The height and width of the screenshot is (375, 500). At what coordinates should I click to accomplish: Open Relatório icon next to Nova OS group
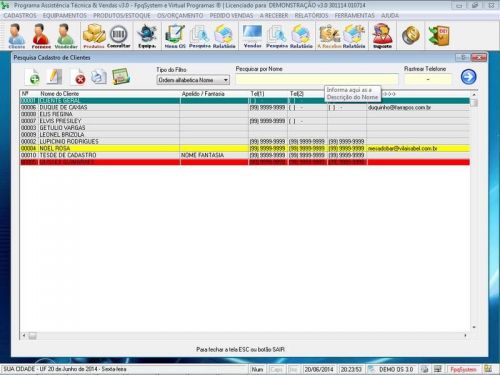[x=224, y=36]
